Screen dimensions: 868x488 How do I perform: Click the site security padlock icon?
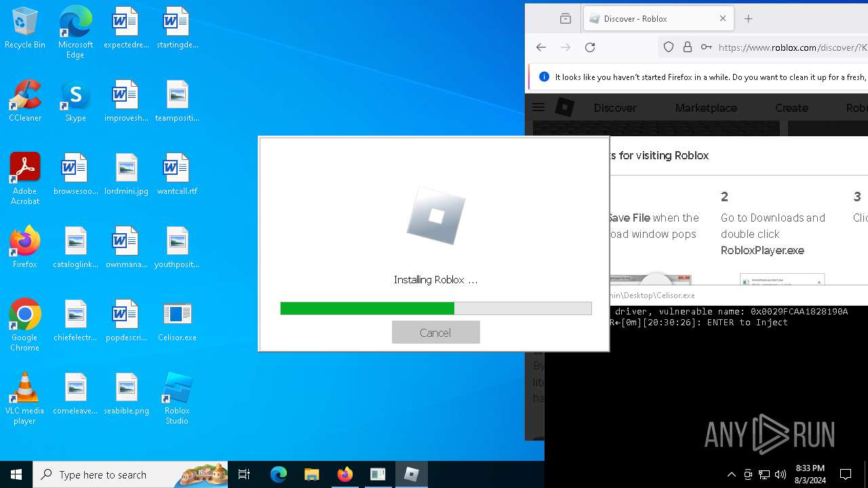point(687,47)
